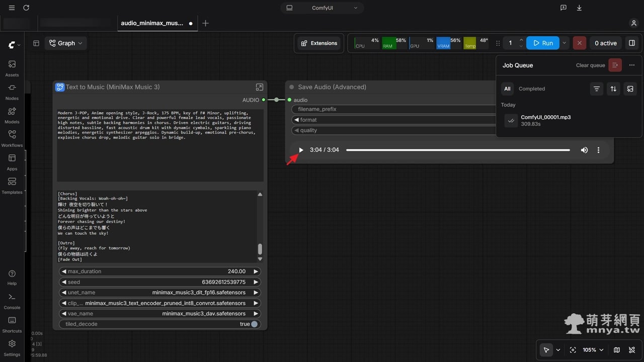Increase the batch count stepper
This screenshot has width=644, height=362.
[x=521, y=40]
